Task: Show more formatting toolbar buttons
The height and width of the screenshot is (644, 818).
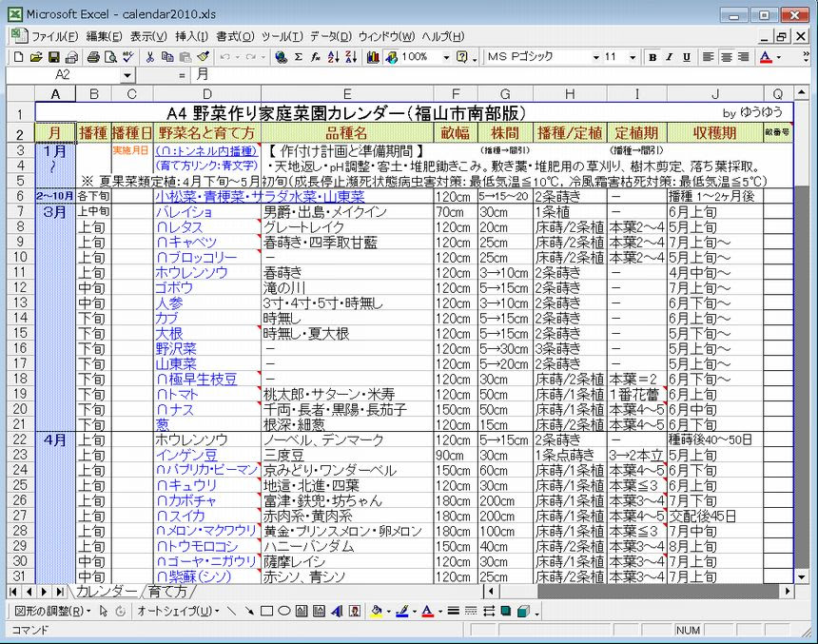Action: pyautogui.click(x=806, y=56)
